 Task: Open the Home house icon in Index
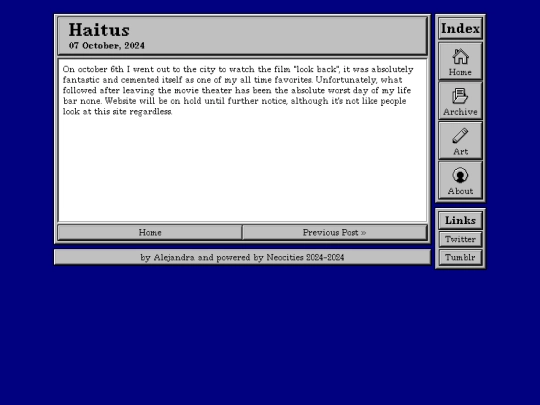point(460,57)
